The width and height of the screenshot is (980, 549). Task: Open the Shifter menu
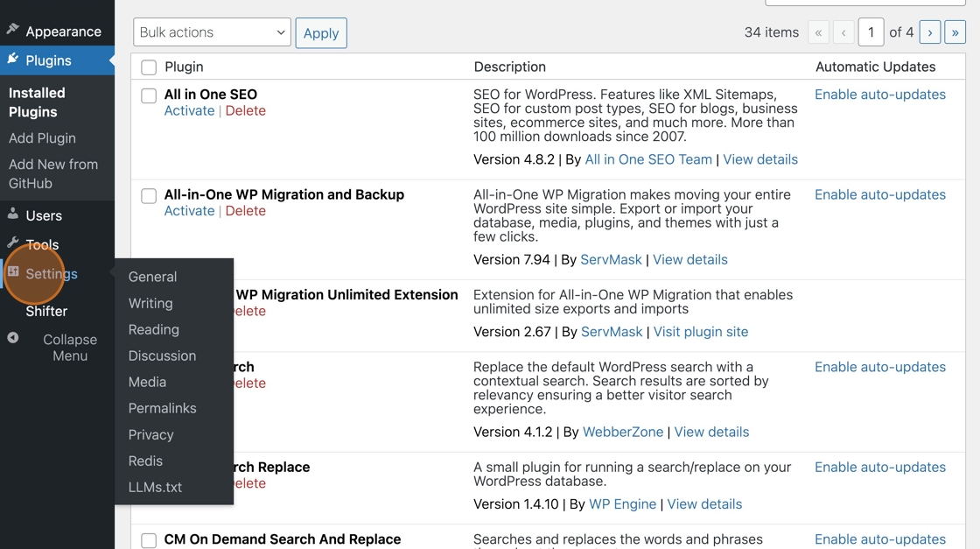[46, 312]
